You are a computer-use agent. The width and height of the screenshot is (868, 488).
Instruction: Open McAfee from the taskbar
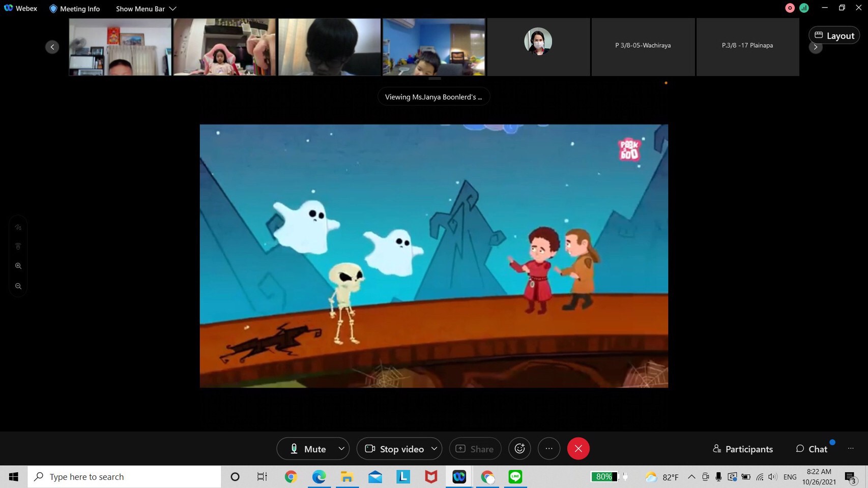431,477
